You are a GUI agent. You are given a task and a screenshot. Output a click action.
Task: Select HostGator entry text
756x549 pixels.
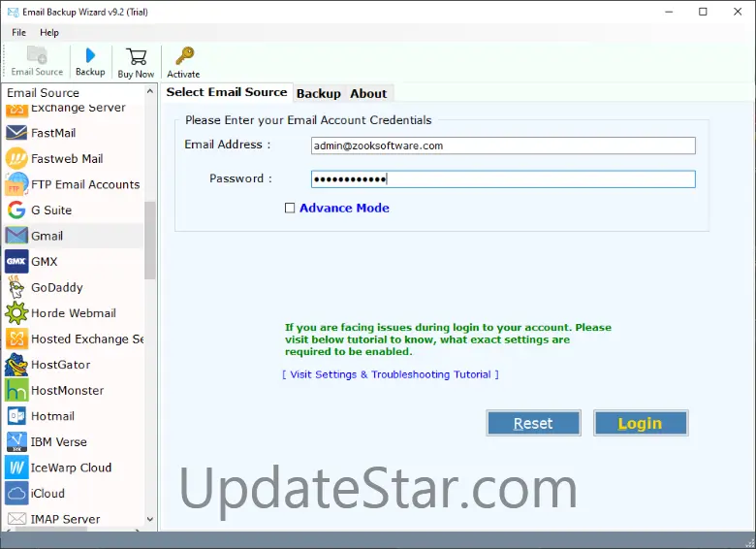click(x=61, y=365)
